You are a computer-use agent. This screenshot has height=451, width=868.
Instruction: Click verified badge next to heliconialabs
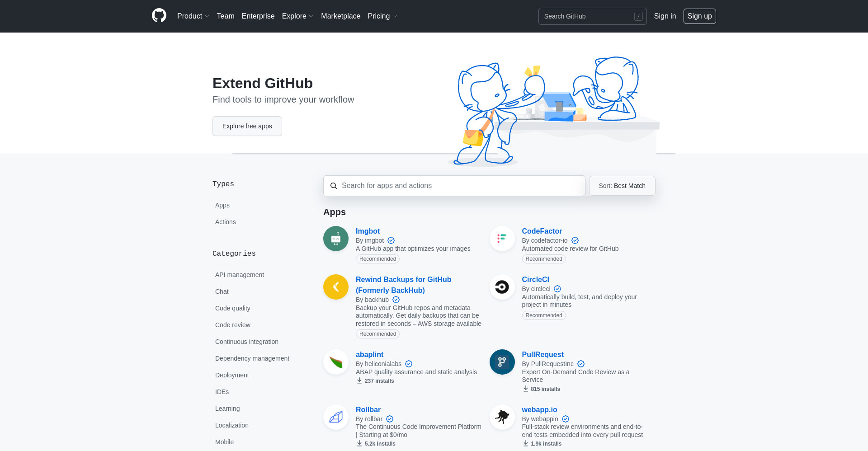click(x=409, y=364)
